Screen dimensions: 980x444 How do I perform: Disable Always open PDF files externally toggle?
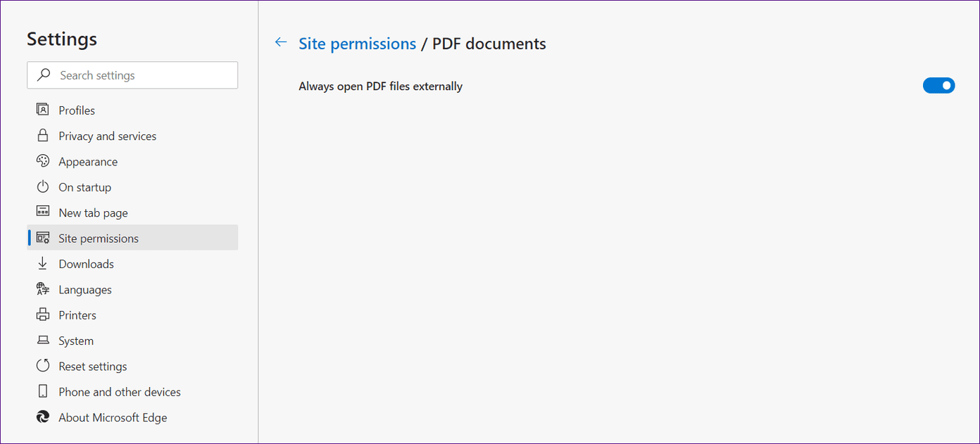(x=938, y=86)
